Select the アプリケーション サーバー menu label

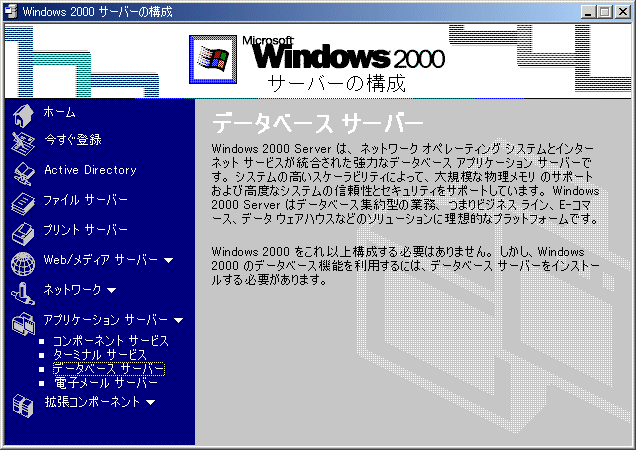tap(105, 320)
